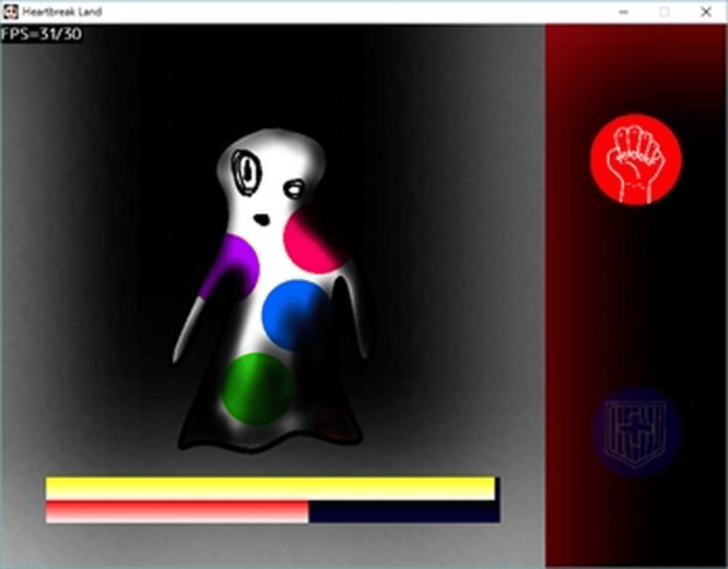Click the ghost's small black mouth
Image resolution: width=728 pixels, height=569 pixels.
260,219
